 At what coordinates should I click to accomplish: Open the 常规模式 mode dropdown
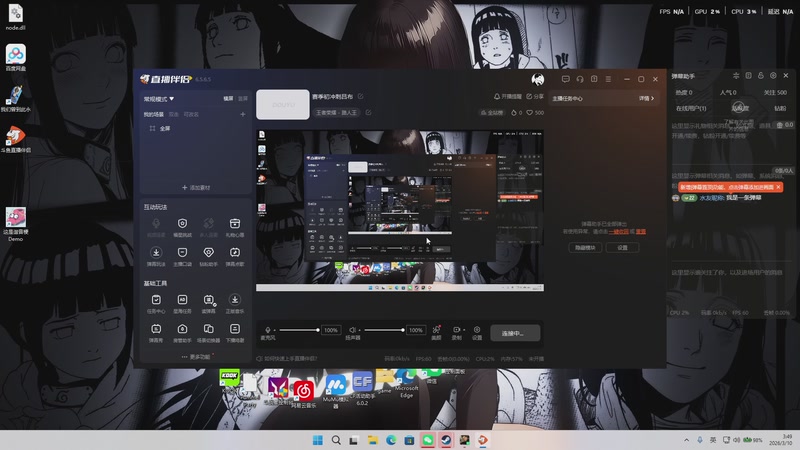coord(159,98)
